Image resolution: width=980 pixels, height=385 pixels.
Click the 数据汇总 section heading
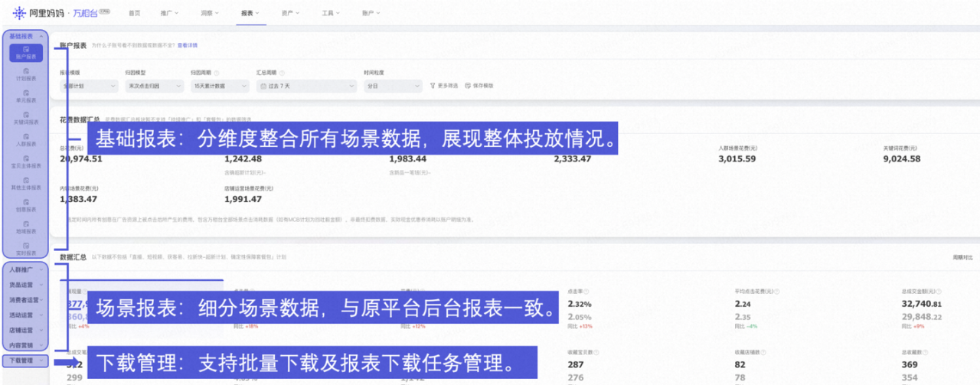(73, 257)
